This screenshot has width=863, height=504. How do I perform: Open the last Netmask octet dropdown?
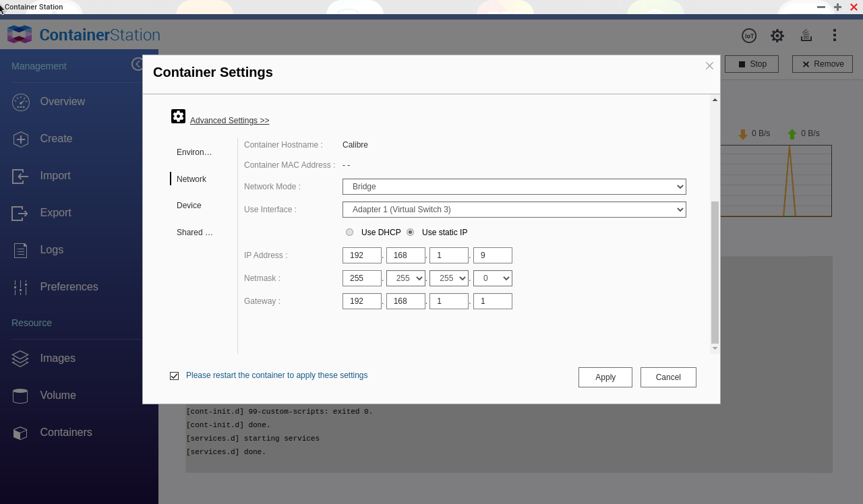point(492,278)
